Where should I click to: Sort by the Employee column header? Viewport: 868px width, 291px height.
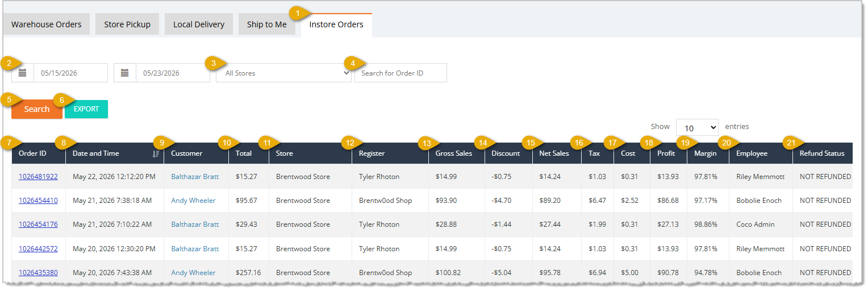click(x=761, y=153)
